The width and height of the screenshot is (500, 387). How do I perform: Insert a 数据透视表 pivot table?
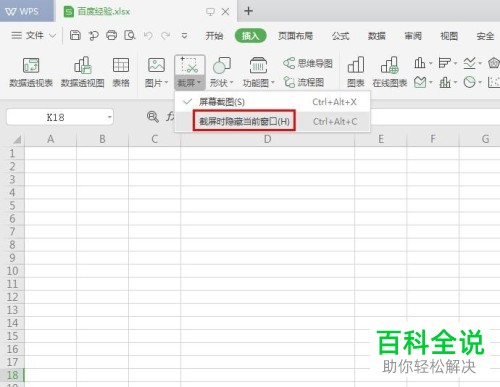click(31, 72)
